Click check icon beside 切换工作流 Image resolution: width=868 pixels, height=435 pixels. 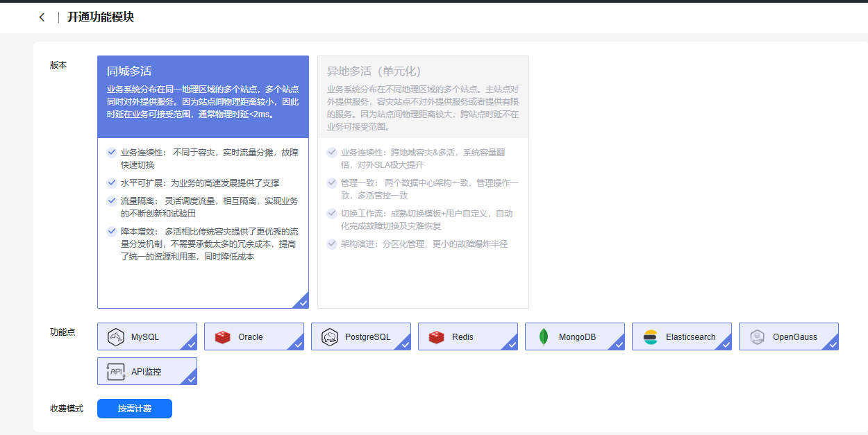coord(332,213)
